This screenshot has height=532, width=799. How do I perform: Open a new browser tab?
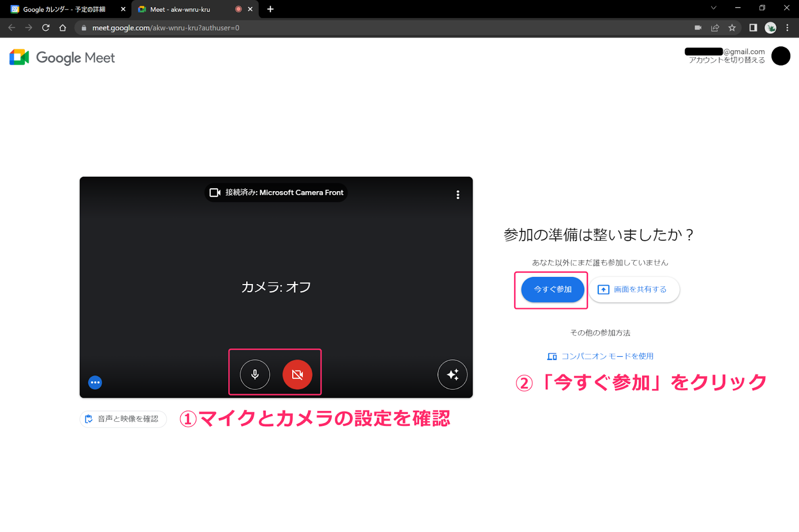click(x=270, y=9)
